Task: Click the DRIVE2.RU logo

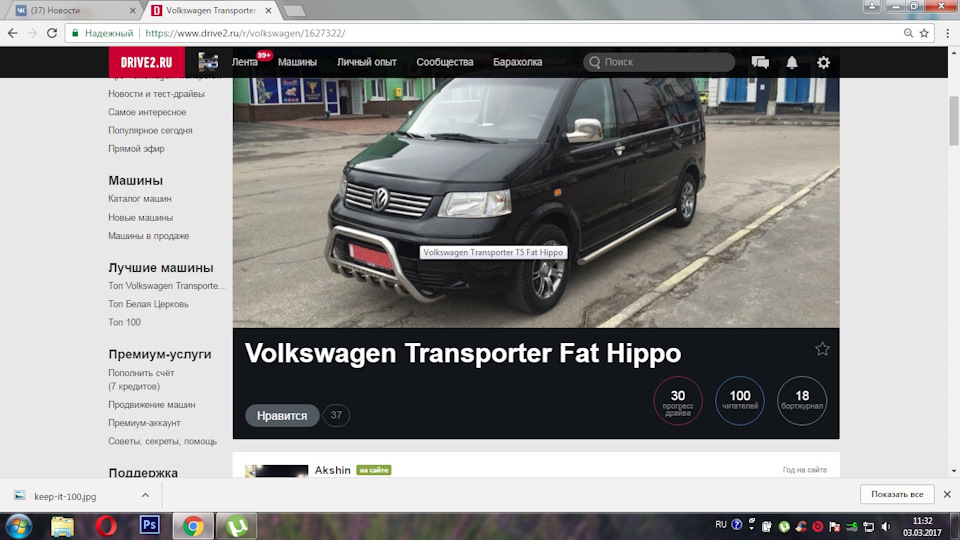Action: [146, 62]
